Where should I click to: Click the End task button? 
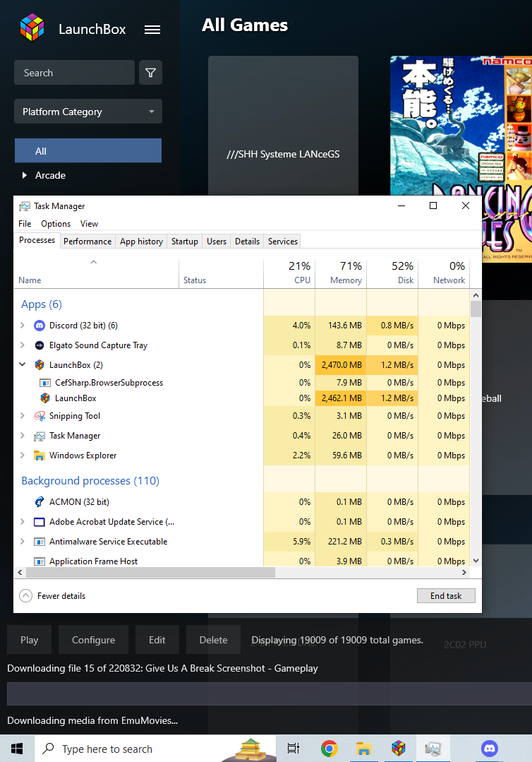446,596
